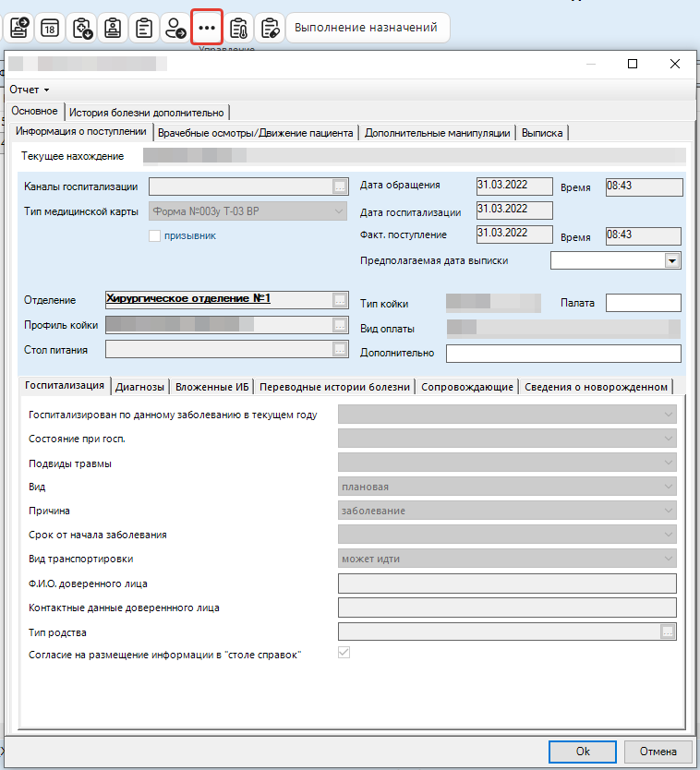Click the Выполнение назначений toolbar button

367,28
